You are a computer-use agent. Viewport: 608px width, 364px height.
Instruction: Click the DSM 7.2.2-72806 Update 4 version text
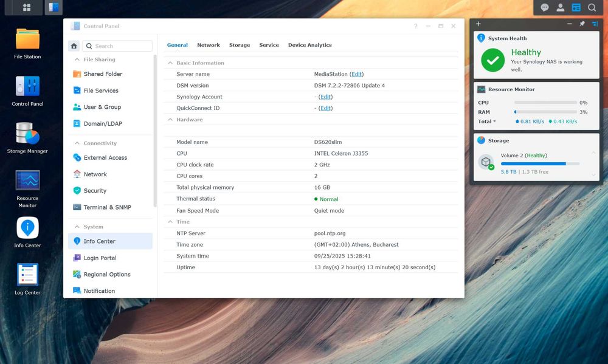pos(350,86)
